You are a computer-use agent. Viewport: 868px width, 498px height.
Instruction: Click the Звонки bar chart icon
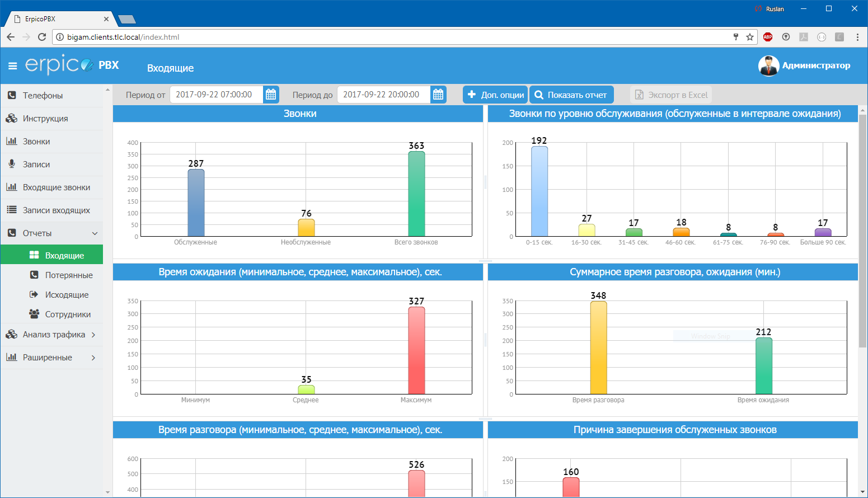tap(11, 141)
